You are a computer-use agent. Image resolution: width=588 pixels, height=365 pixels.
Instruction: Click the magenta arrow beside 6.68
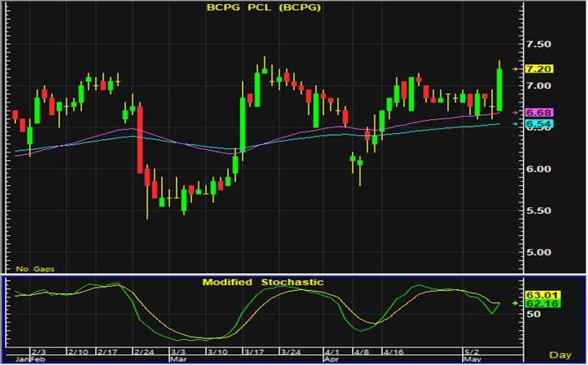tap(515, 112)
